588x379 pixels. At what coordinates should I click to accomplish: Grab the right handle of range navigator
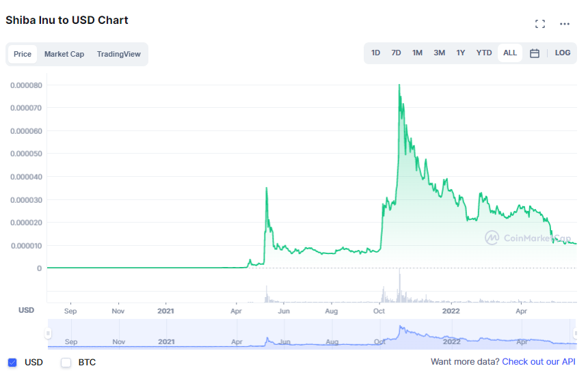(x=576, y=333)
